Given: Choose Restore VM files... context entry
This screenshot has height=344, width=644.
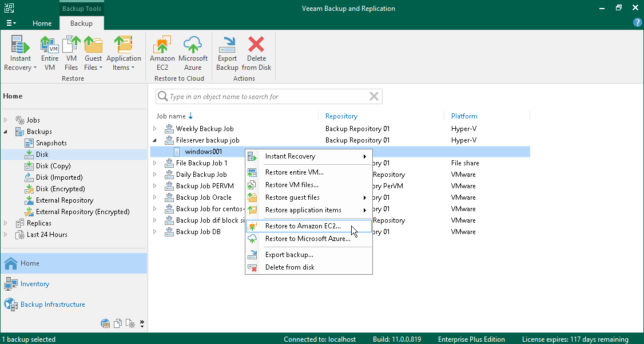Looking at the screenshot, I should 308,185.
